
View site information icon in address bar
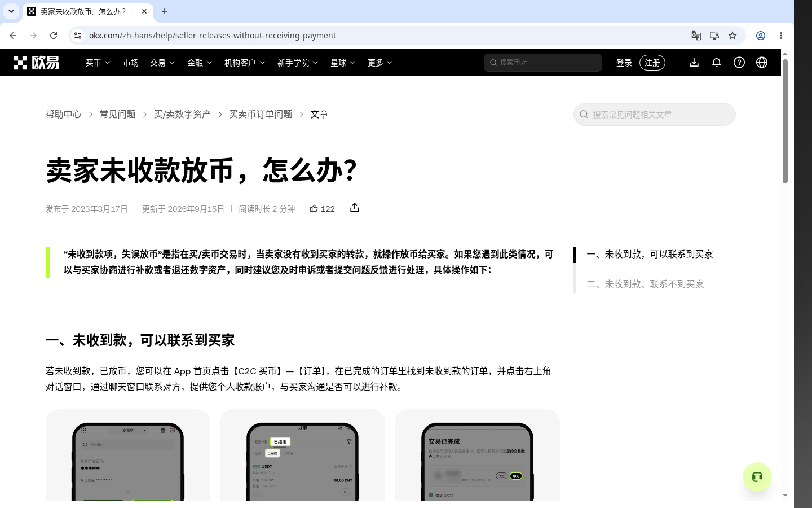78,36
